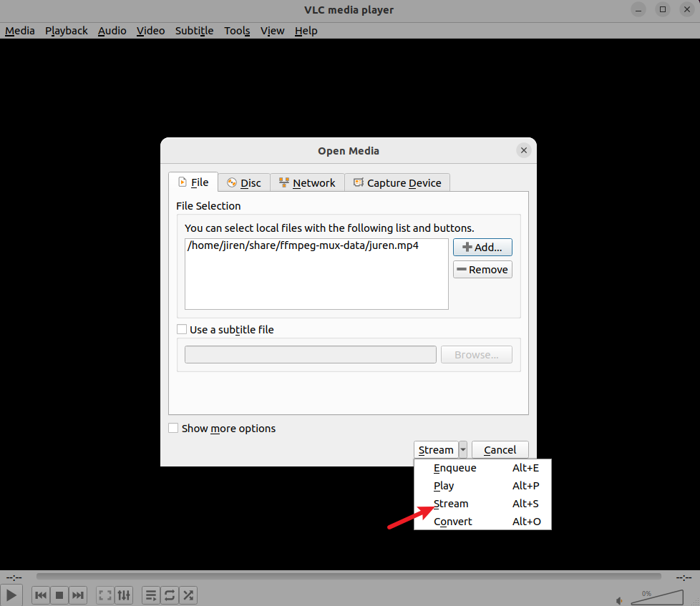Click the Add... file button

click(x=482, y=248)
